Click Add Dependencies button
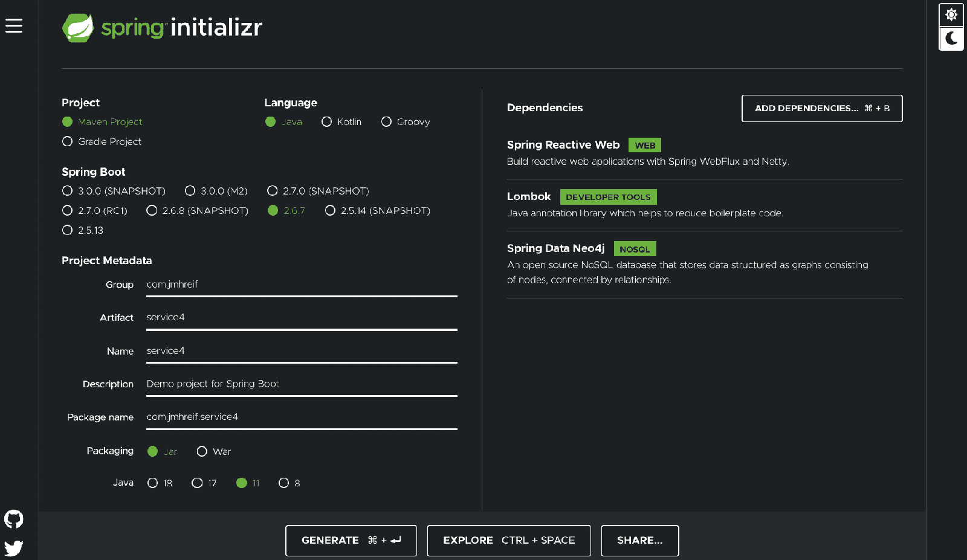 click(x=822, y=109)
